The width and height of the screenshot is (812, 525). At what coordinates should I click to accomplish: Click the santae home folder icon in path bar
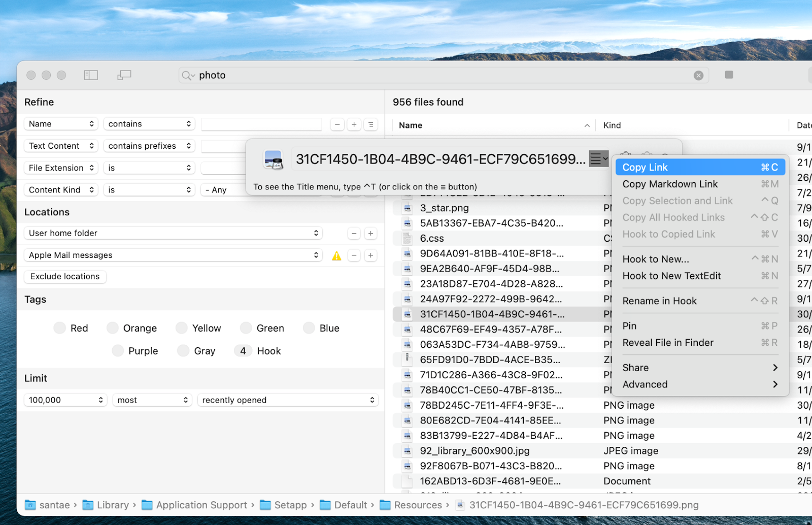point(30,505)
